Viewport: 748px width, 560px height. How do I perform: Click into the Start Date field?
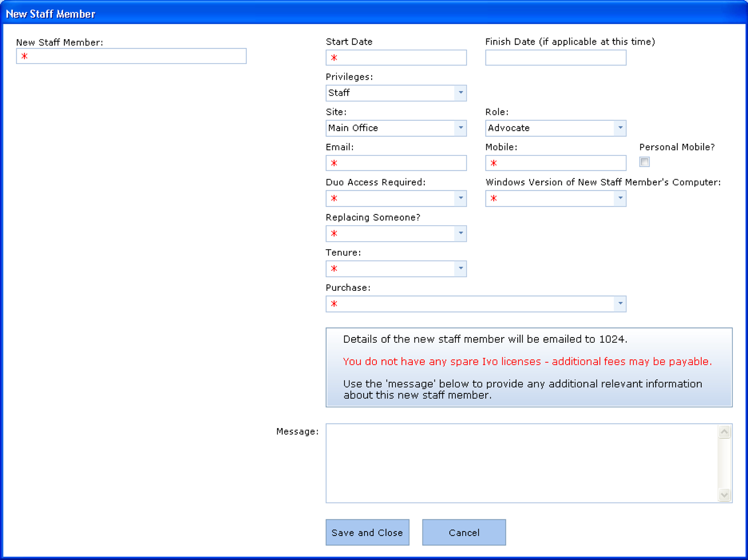click(x=396, y=58)
